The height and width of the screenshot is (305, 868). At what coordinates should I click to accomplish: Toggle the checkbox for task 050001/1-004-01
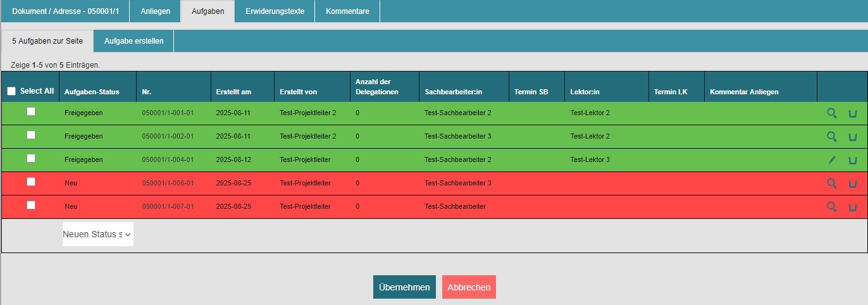click(30, 159)
